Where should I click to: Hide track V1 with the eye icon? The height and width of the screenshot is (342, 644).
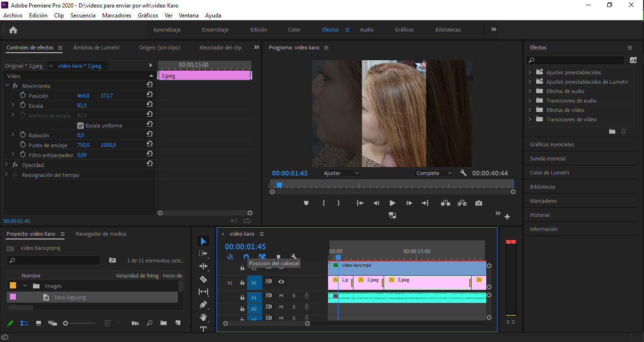(x=281, y=282)
